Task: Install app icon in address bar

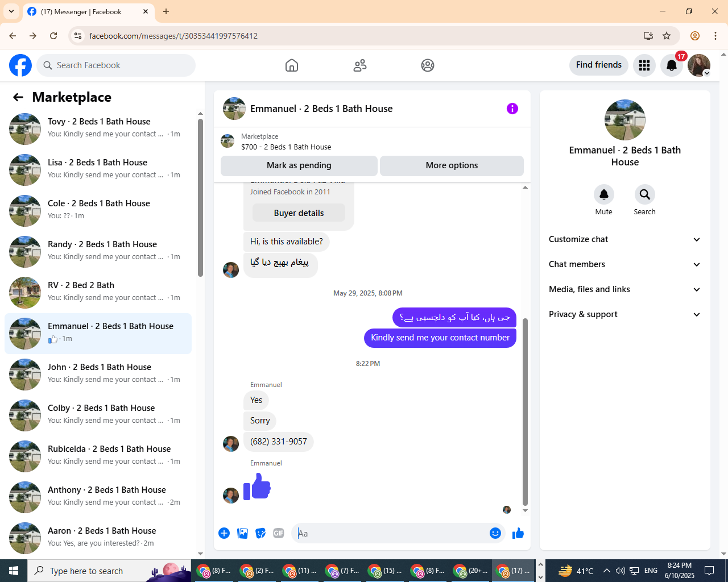Action: pos(648,36)
